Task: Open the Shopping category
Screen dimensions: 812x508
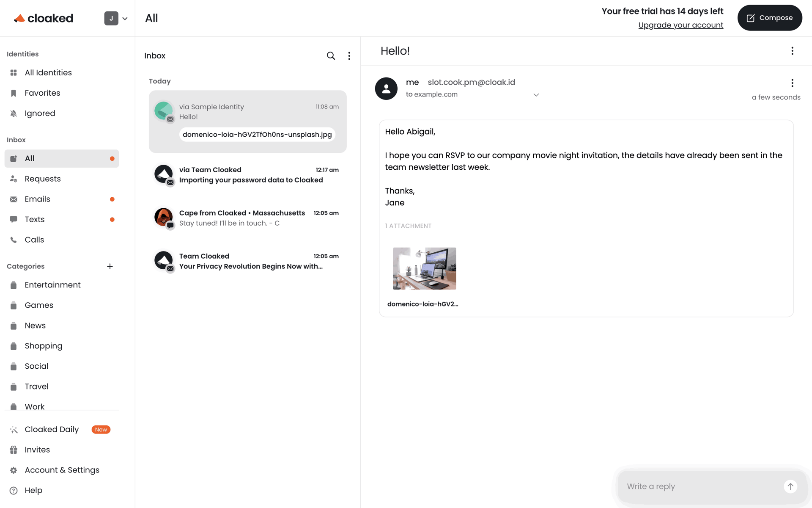Action: pos(62,346)
